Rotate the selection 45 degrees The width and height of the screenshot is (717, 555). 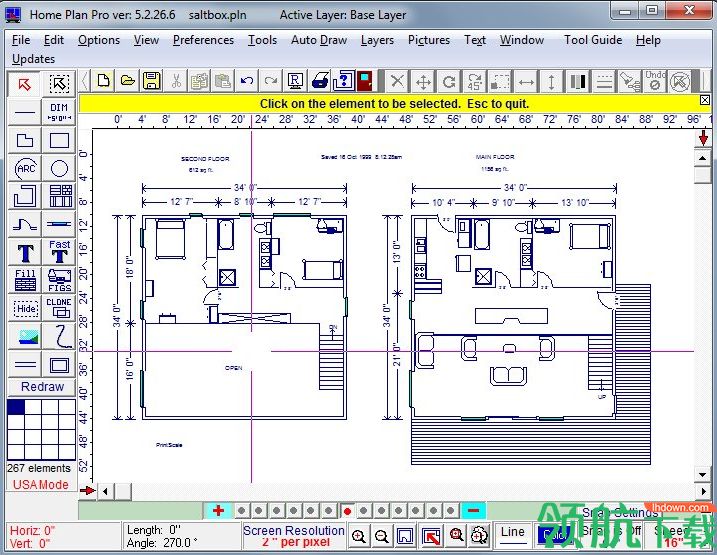pos(474,82)
